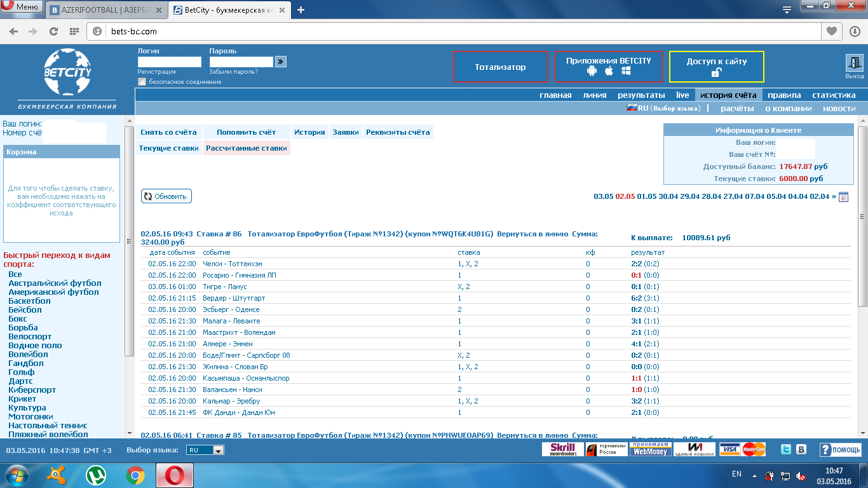The width and height of the screenshot is (868, 488).
Task: Click the 'ПОМОЩЬ' help button
Action: coord(840,450)
